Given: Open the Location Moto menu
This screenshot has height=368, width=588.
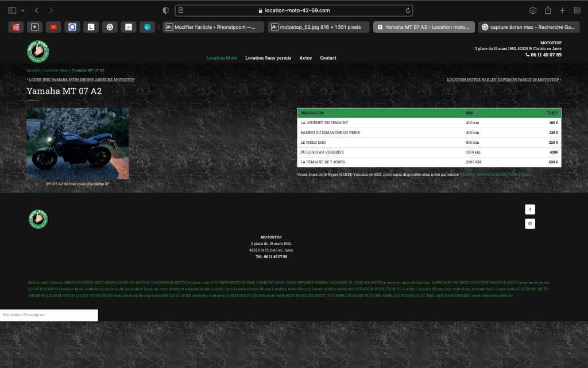Looking at the screenshot, I should tap(222, 58).
